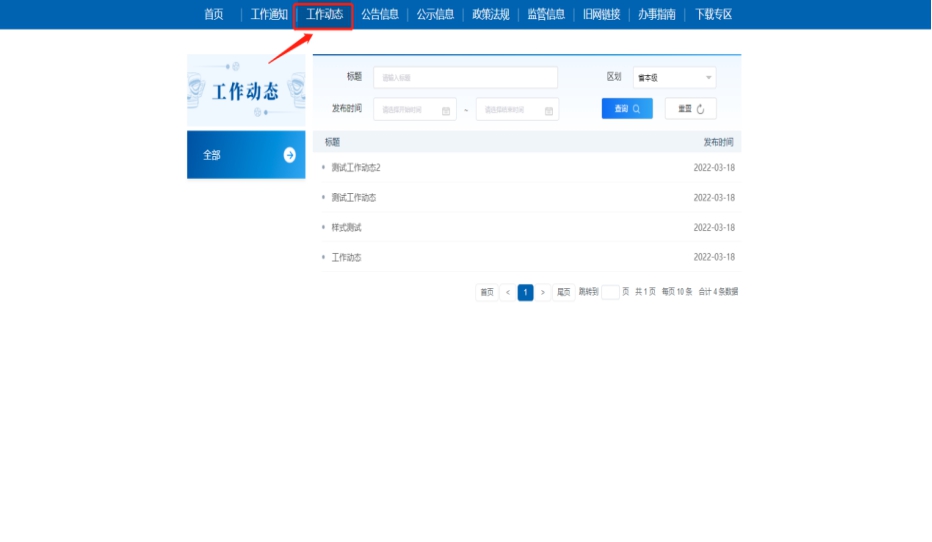The width and height of the screenshot is (932, 542).
Task: Open the 样式测试 list entry
Action: pyautogui.click(x=346, y=227)
